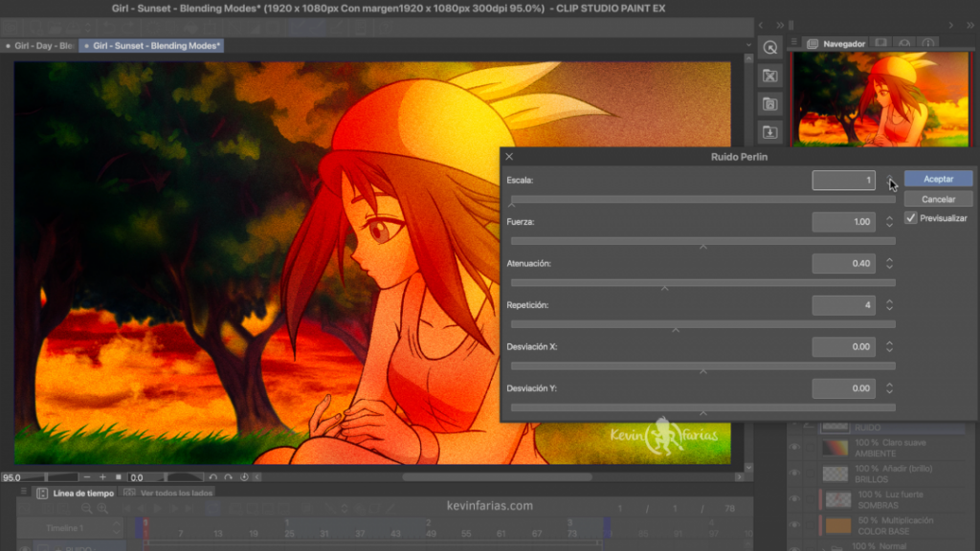Click the Repetición slider track

point(703,324)
